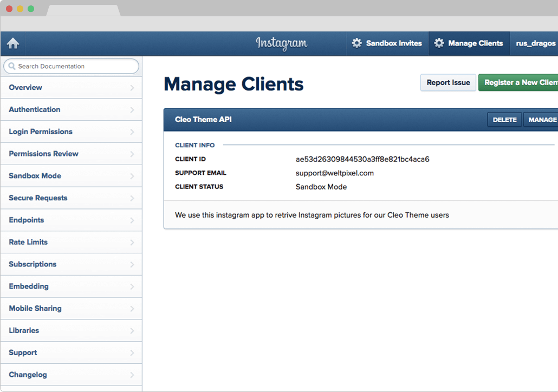Go to Rate Limits section
Screen dimensions: 558x392
coord(28,242)
